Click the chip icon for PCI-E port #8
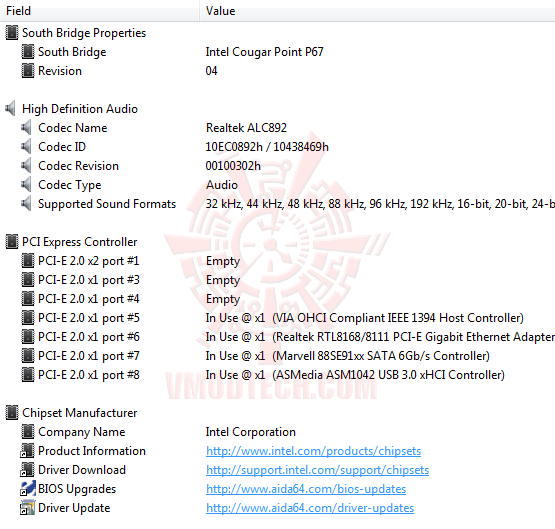Screen dimensions: 555x529 click(28, 375)
